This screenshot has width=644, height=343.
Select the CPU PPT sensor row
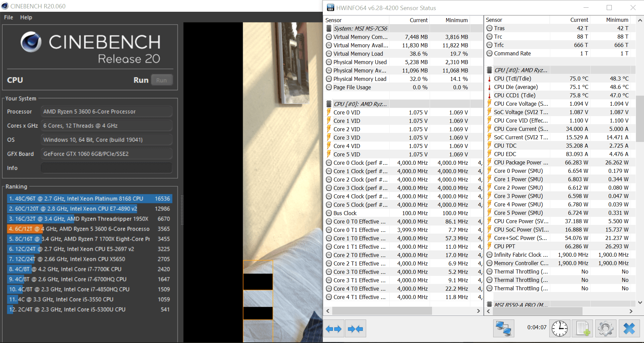coord(560,246)
